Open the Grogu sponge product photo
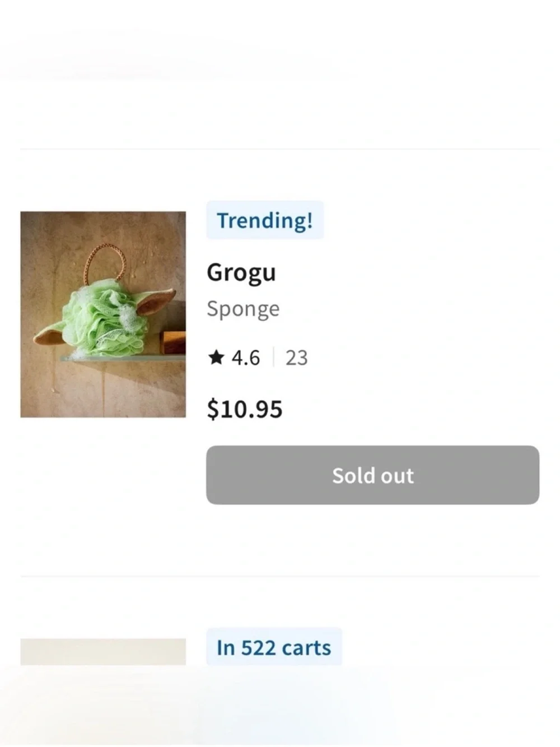560x747 pixels. click(103, 314)
